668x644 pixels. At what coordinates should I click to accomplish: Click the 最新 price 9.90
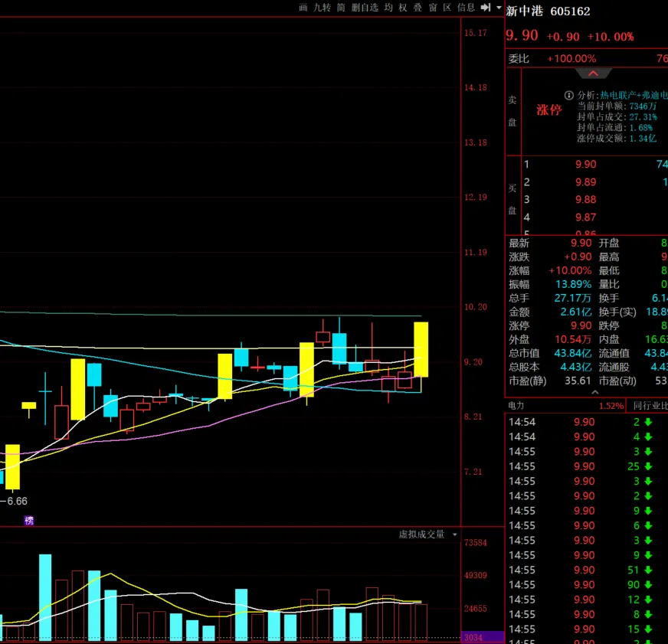tap(581, 244)
